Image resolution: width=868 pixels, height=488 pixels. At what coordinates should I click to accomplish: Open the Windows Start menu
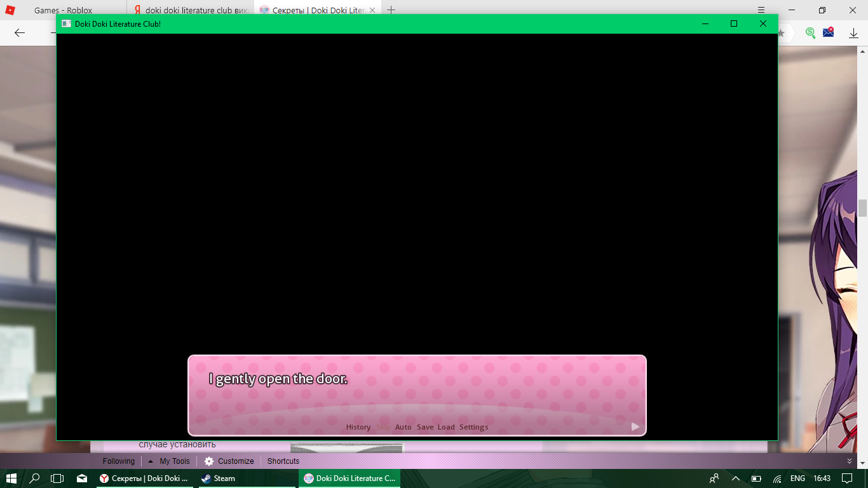[11, 478]
